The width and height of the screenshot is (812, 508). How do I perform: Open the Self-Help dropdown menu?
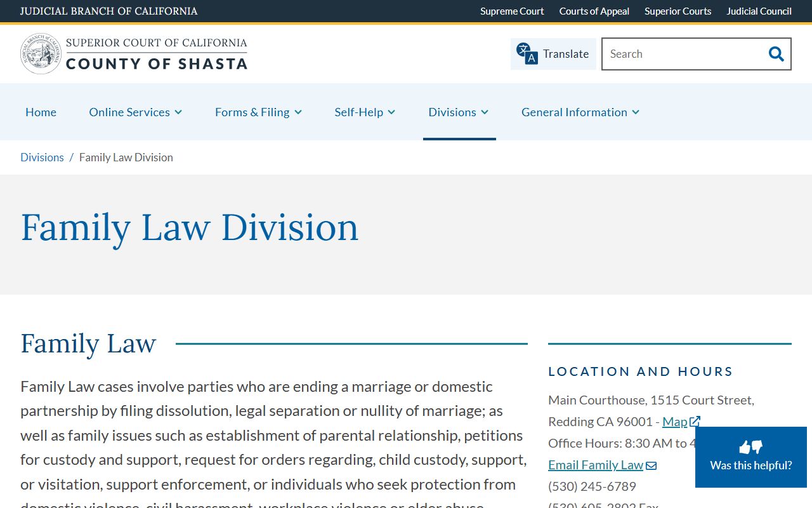click(365, 112)
